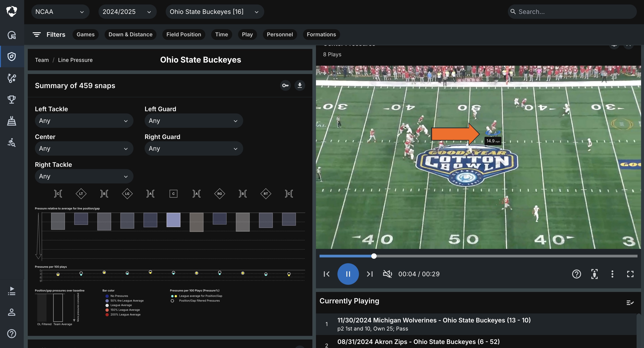Expand the Left Tackle dropdown

[x=84, y=121]
